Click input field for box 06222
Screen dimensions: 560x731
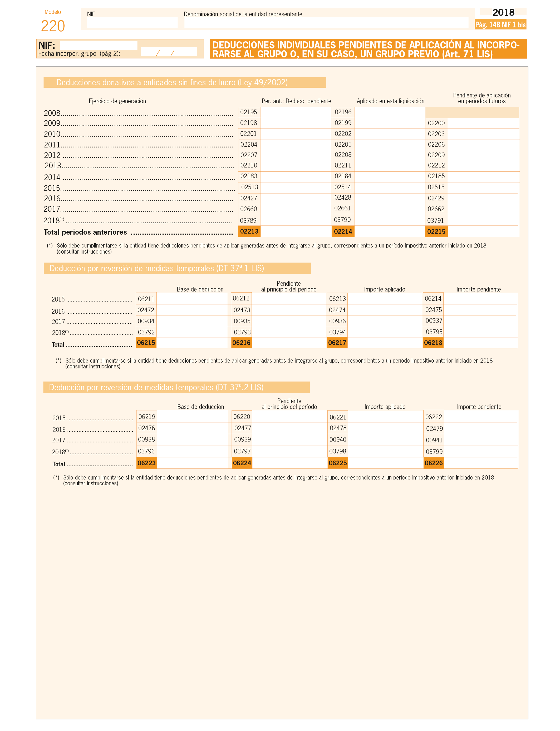tap(481, 417)
